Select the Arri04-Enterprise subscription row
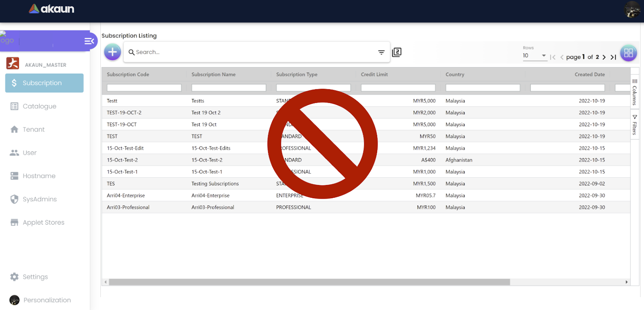 coord(126,195)
